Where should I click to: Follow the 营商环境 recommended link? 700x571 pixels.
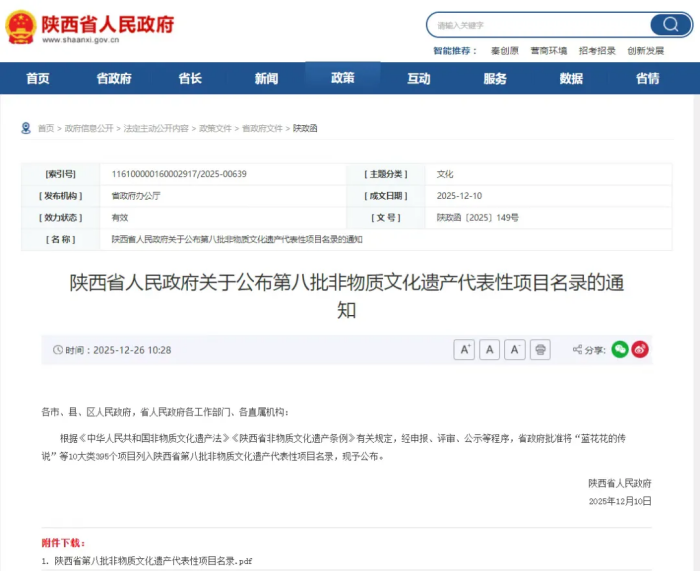pos(548,51)
